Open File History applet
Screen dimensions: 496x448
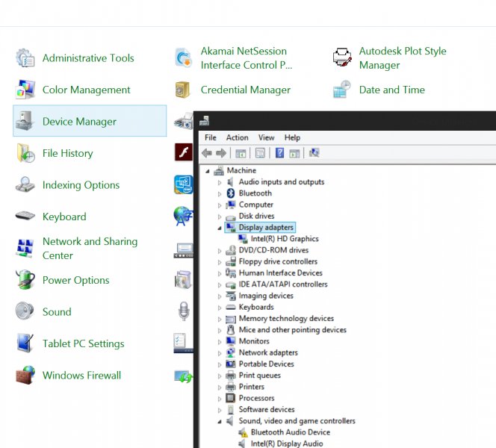[x=68, y=153]
